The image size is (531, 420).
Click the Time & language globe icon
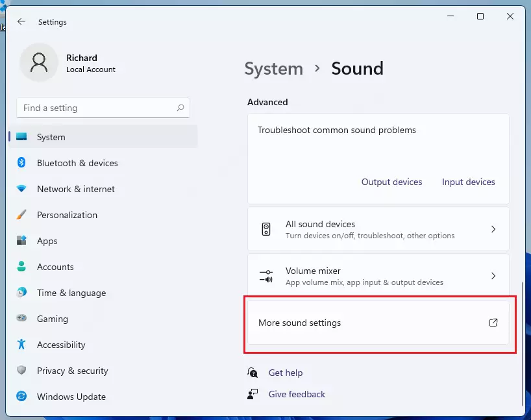(x=21, y=292)
